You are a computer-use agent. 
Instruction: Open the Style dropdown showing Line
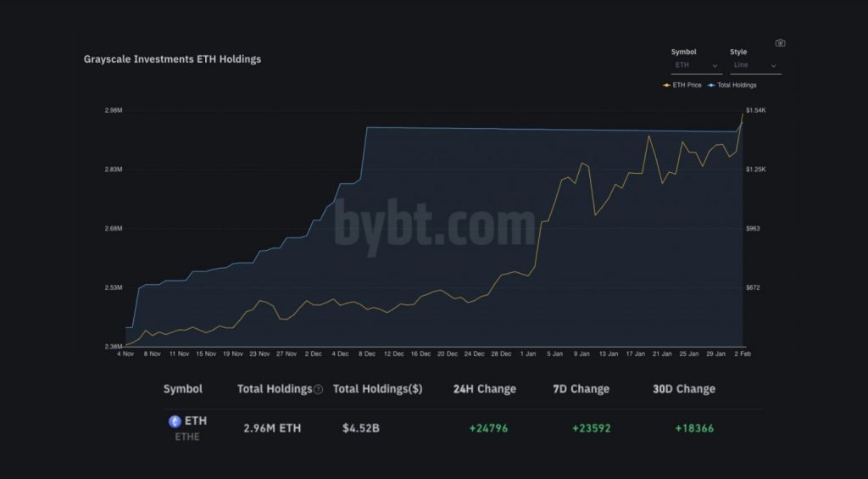(755, 65)
